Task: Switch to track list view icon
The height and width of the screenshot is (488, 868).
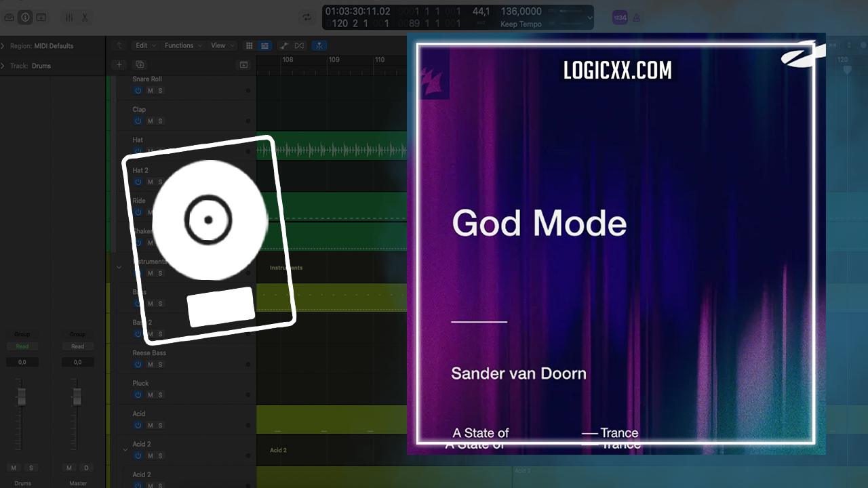Action: (264, 45)
